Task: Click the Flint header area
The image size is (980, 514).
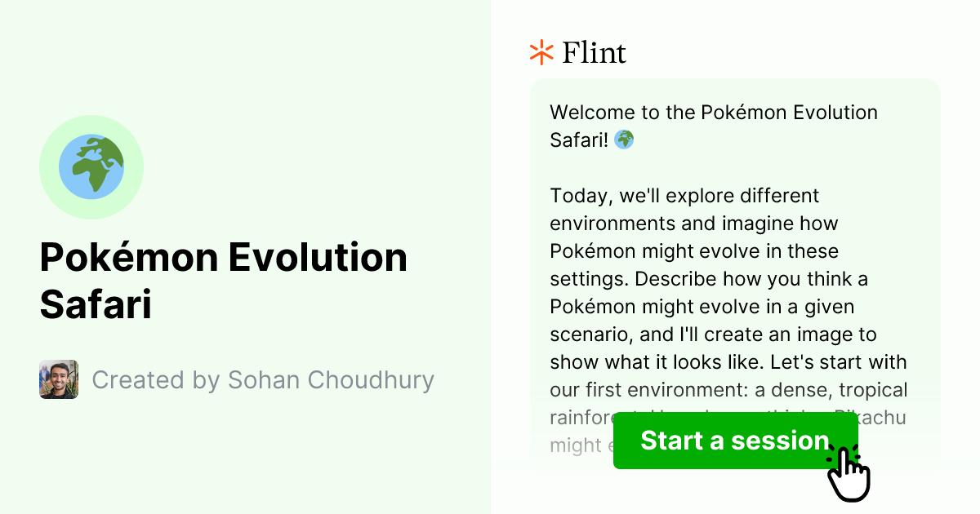Action: click(580, 52)
